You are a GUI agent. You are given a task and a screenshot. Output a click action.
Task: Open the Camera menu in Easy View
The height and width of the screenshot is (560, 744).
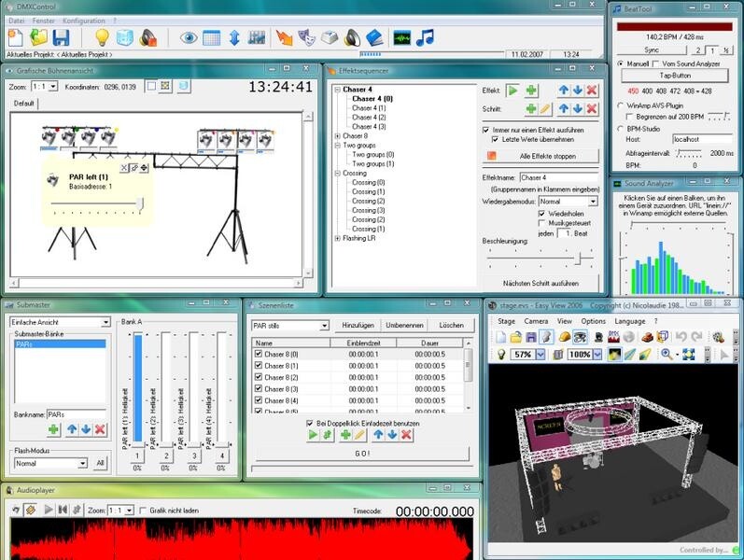(x=535, y=320)
